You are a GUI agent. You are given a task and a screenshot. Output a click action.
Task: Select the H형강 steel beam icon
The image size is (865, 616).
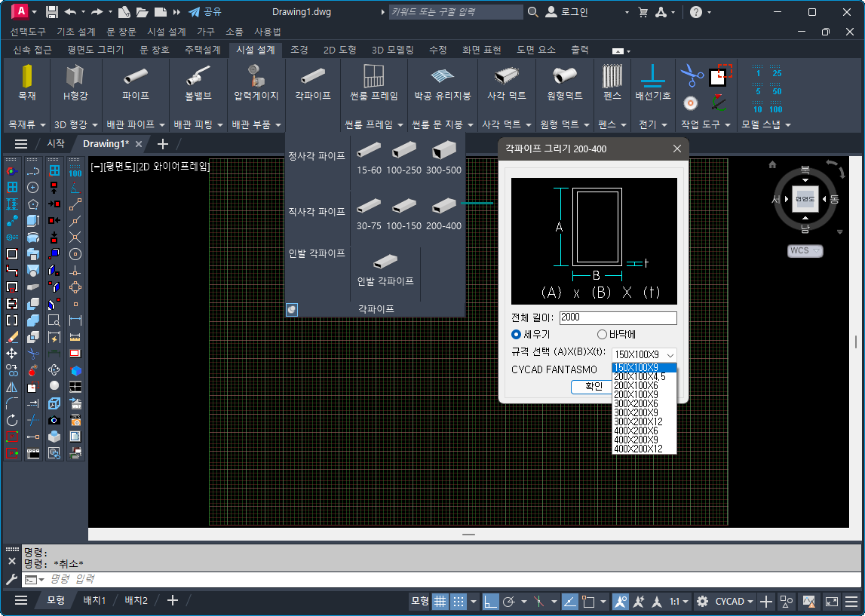point(75,78)
